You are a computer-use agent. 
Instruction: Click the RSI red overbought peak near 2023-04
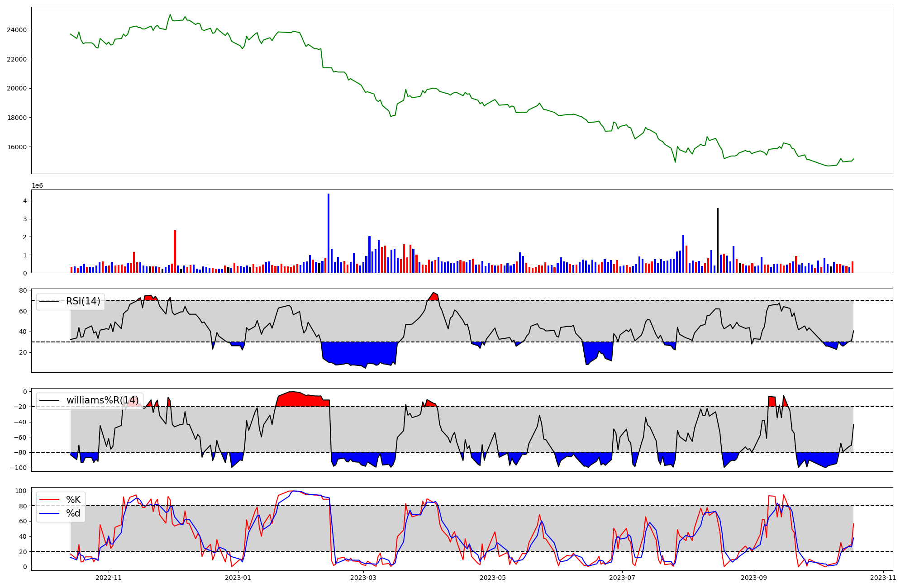tap(433, 296)
